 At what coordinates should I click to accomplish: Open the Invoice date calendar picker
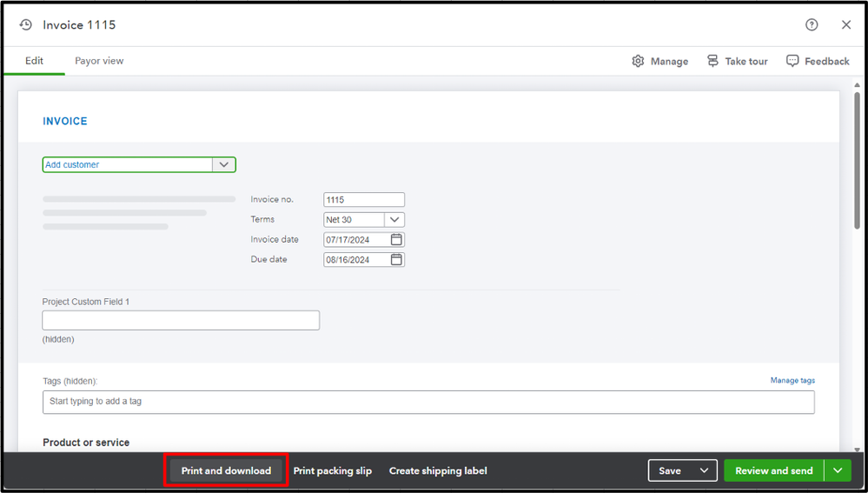coord(396,239)
